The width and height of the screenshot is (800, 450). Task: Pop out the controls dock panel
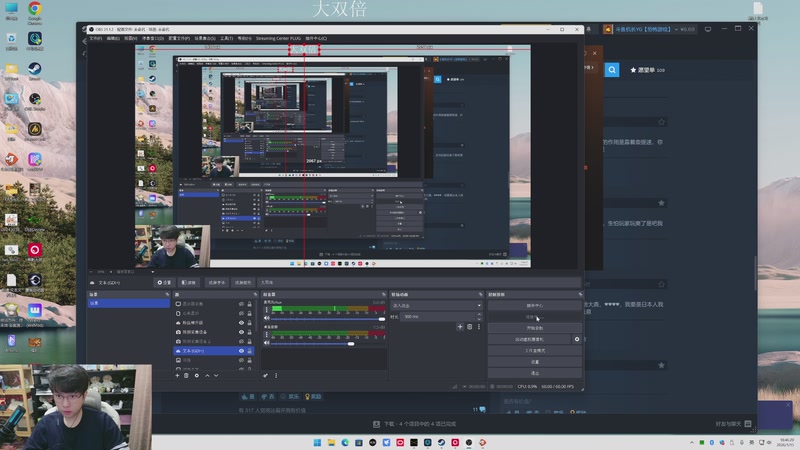(x=580, y=294)
